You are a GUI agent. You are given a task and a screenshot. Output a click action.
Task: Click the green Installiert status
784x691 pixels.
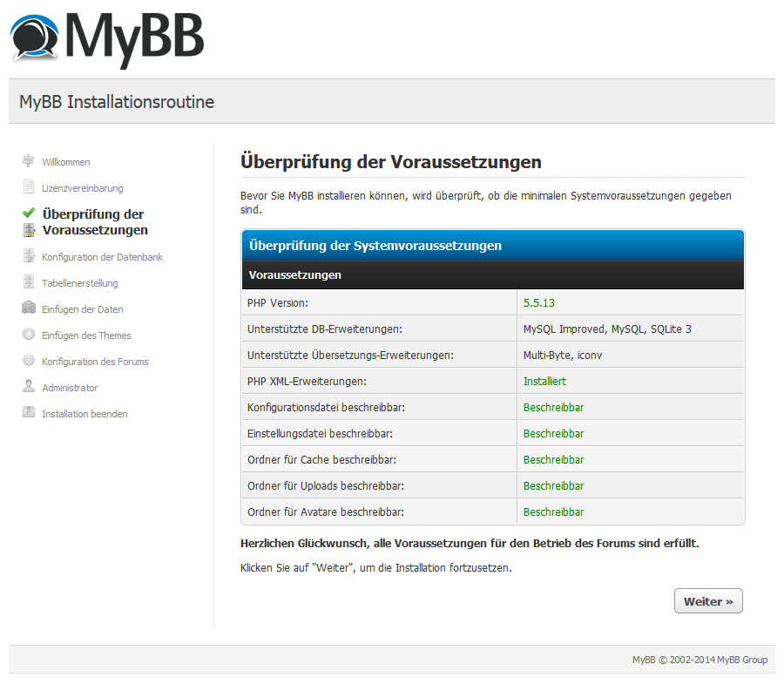[544, 382]
